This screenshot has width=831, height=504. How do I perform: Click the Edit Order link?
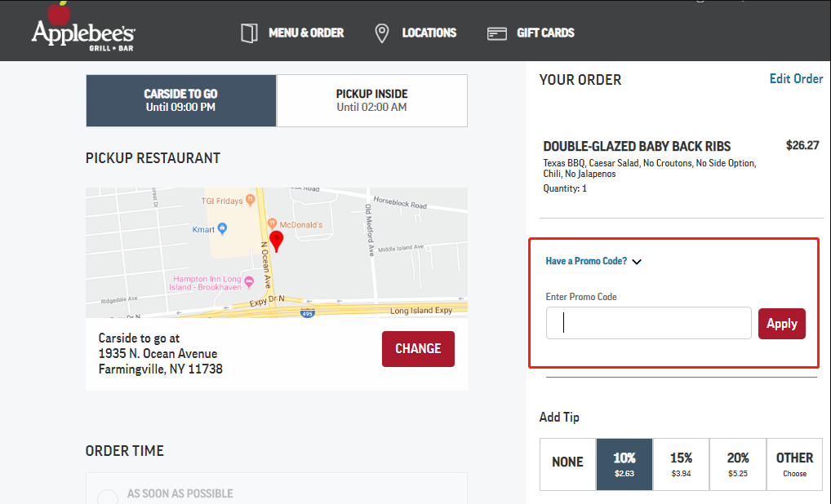(x=796, y=79)
